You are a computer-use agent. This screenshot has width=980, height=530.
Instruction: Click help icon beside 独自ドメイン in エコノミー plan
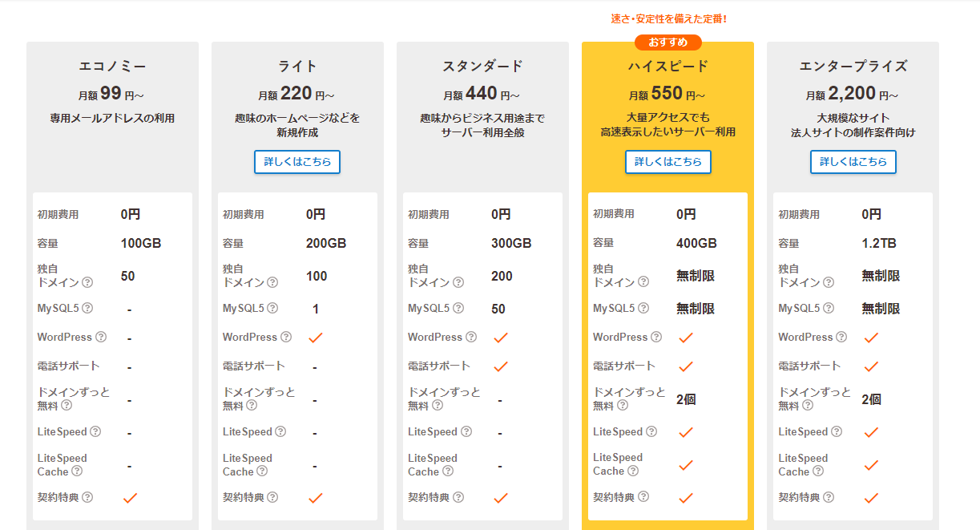[87, 282]
